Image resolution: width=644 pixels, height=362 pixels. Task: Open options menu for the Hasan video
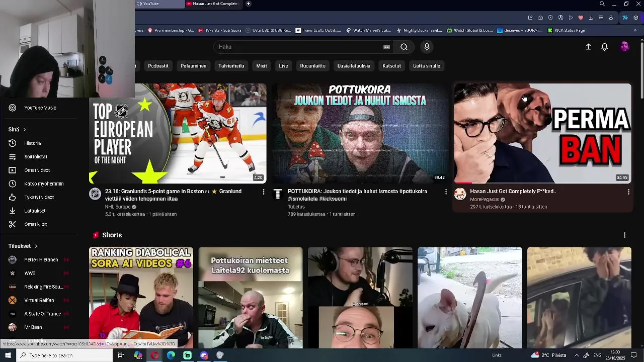click(628, 192)
